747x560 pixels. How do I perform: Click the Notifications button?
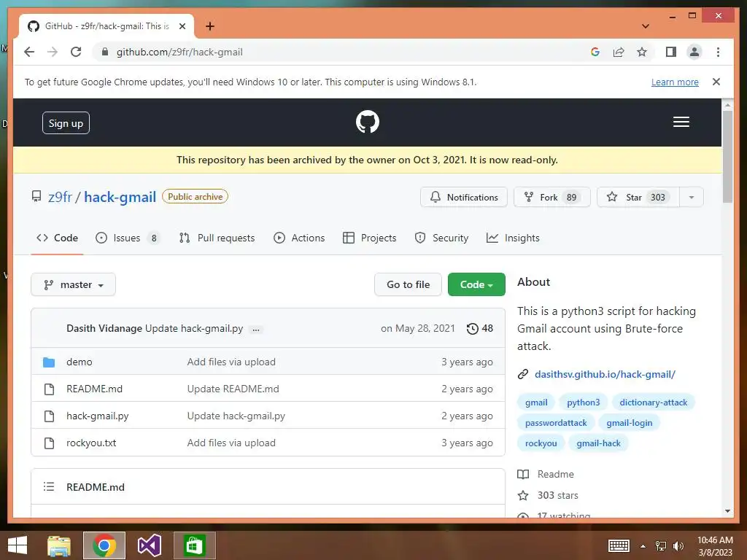click(x=463, y=197)
